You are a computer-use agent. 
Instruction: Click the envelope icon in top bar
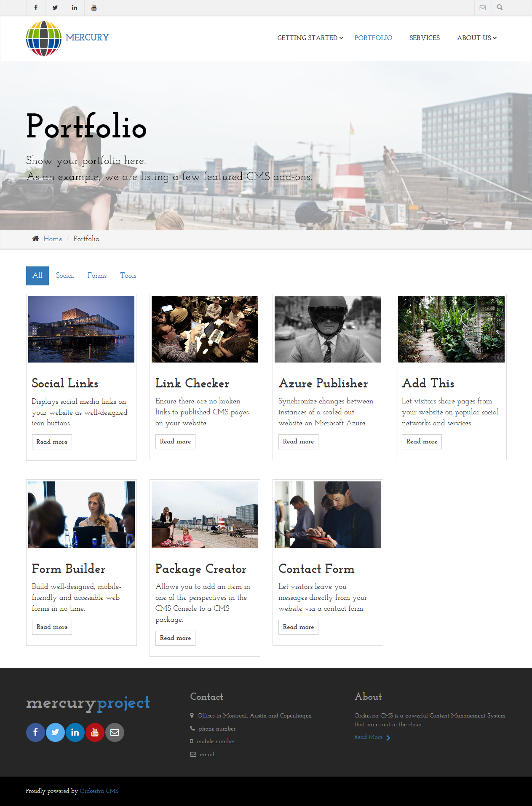[483, 8]
